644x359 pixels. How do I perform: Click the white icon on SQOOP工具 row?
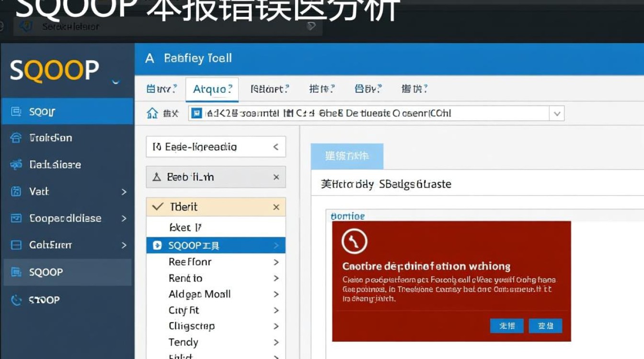click(157, 246)
